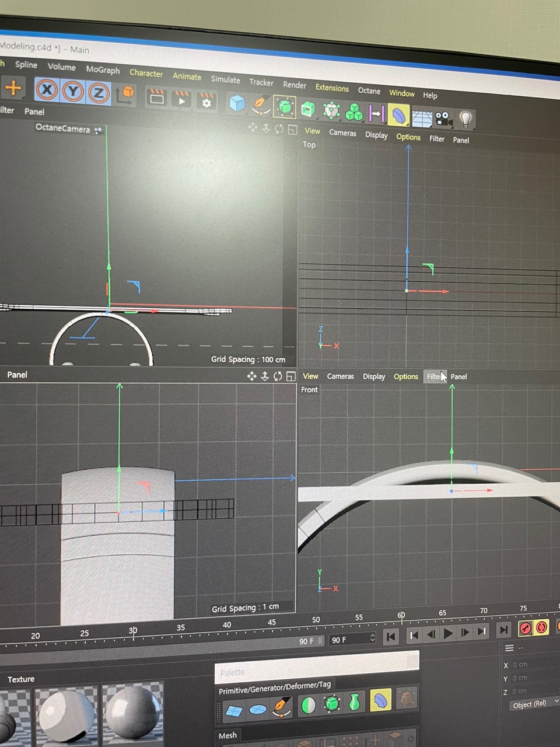Viewport: 560px width, 747px height.
Task: Click the MoGraph Cloner icon
Action: point(331,110)
